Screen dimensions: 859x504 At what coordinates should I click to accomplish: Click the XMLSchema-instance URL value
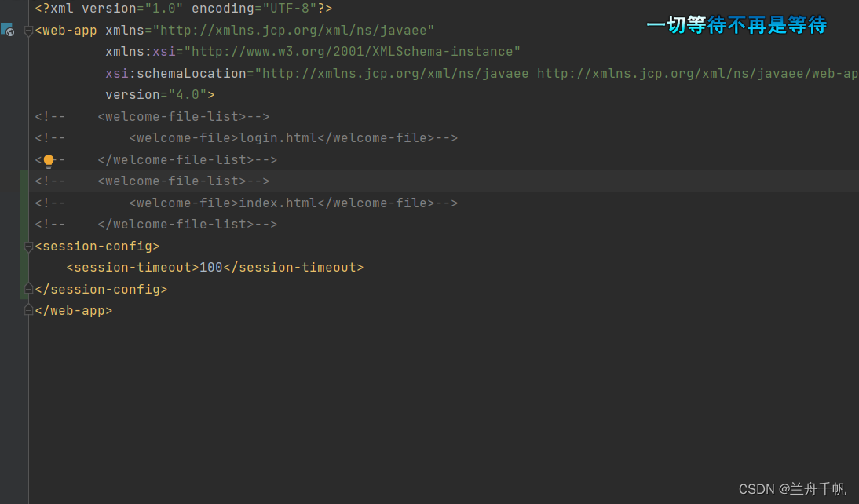click(353, 52)
